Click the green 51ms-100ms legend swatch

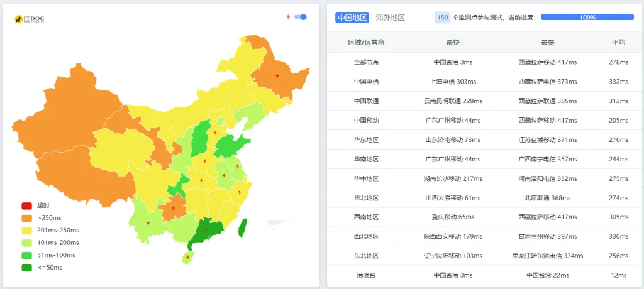click(x=26, y=255)
